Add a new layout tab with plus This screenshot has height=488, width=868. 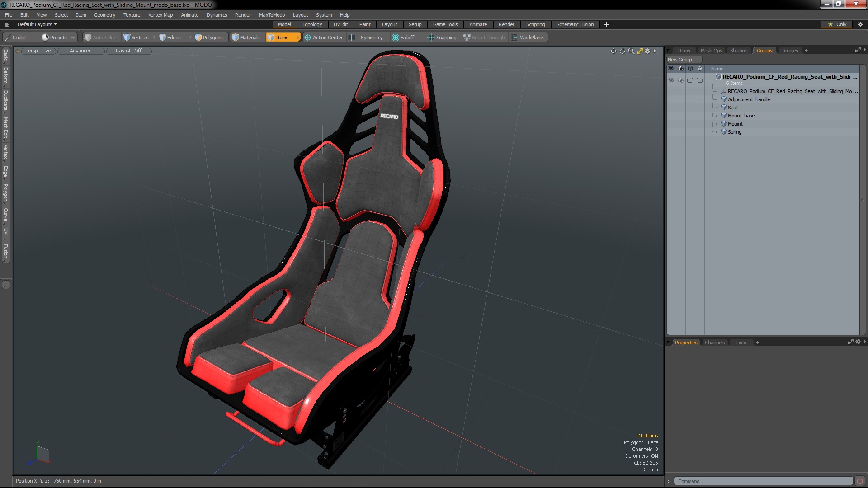606,24
